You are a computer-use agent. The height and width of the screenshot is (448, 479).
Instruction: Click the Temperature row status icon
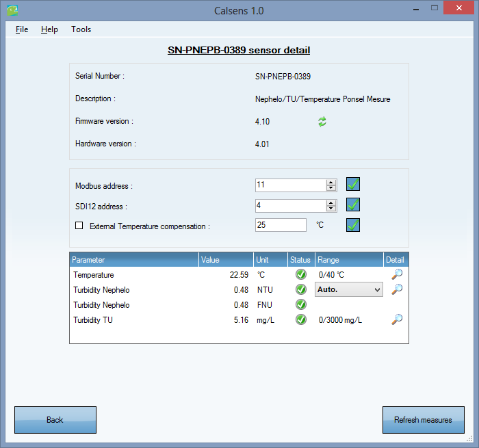301,274
